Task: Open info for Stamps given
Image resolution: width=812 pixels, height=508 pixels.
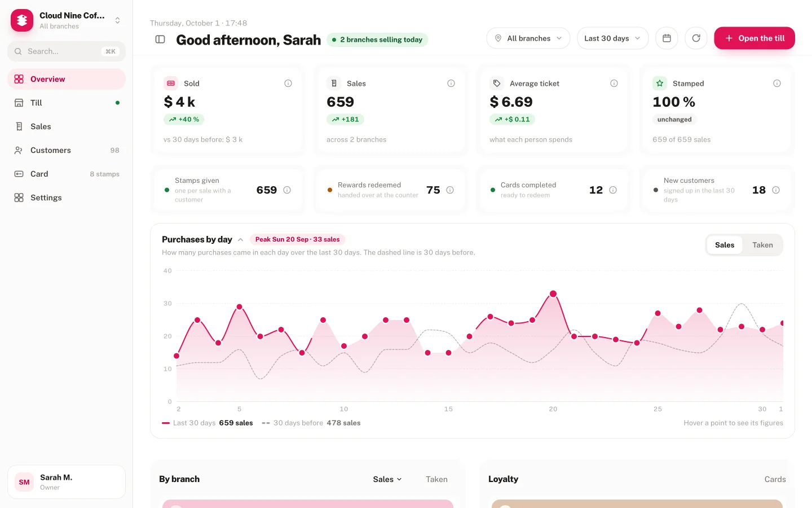Action: 287,190
